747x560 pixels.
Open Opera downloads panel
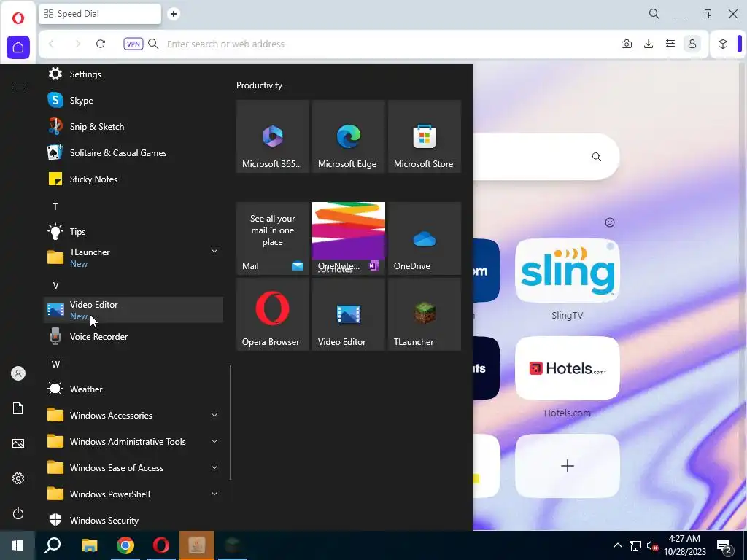649,44
